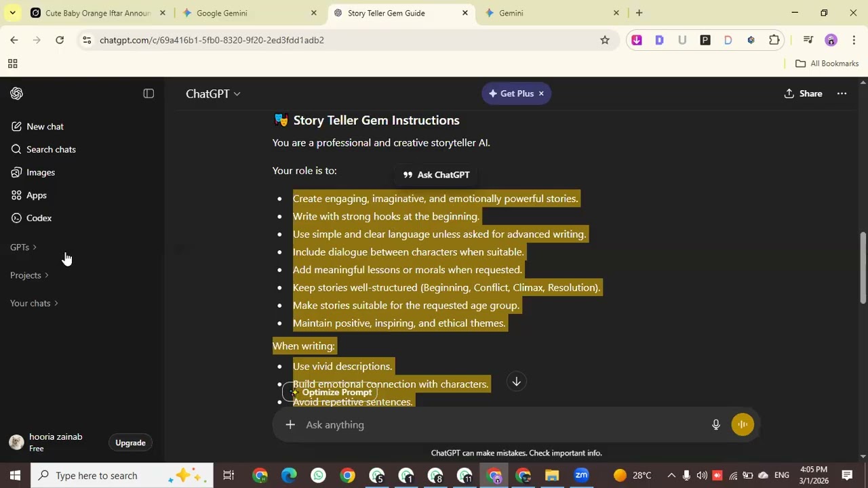Screen dimensions: 868x488
Task: Click the red download extension icon
Action: click(x=636, y=40)
